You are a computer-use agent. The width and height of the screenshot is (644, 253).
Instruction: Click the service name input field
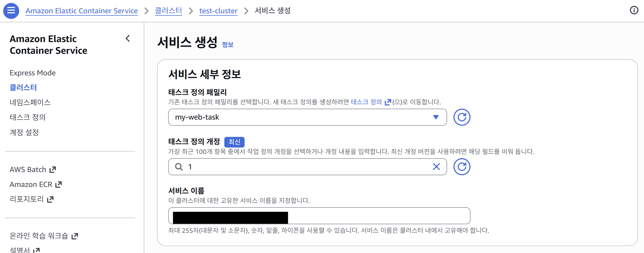tap(319, 215)
